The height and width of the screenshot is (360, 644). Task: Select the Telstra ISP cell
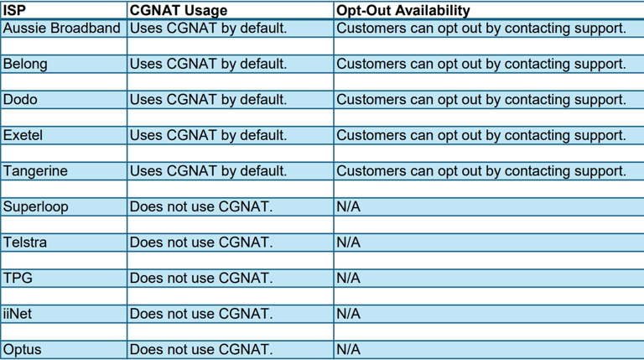[x=63, y=243]
